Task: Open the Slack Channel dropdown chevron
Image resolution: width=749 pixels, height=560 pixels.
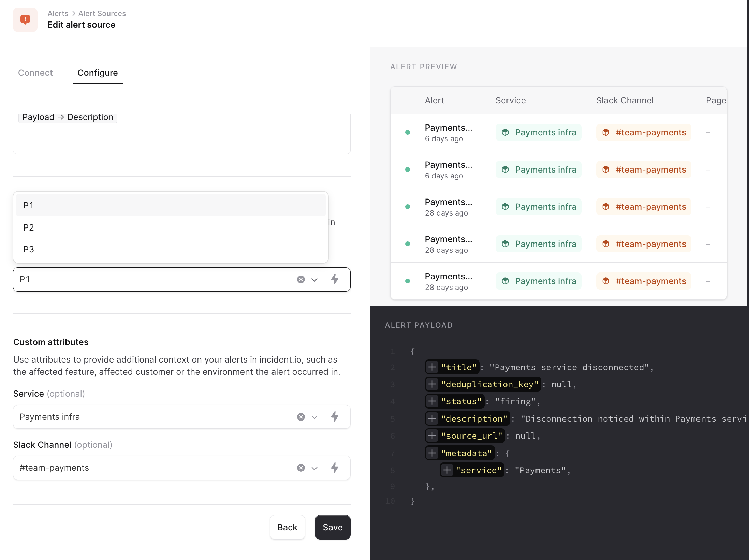Action: [x=314, y=468]
